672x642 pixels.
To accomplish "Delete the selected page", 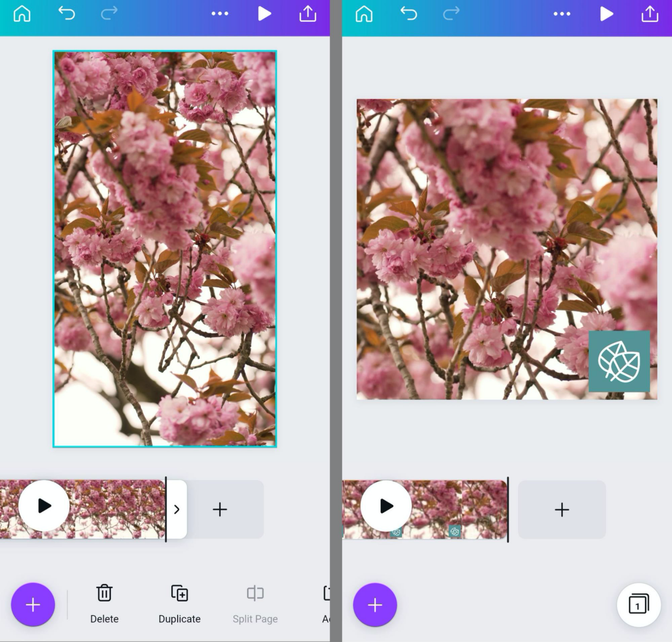I will coord(104,603).
